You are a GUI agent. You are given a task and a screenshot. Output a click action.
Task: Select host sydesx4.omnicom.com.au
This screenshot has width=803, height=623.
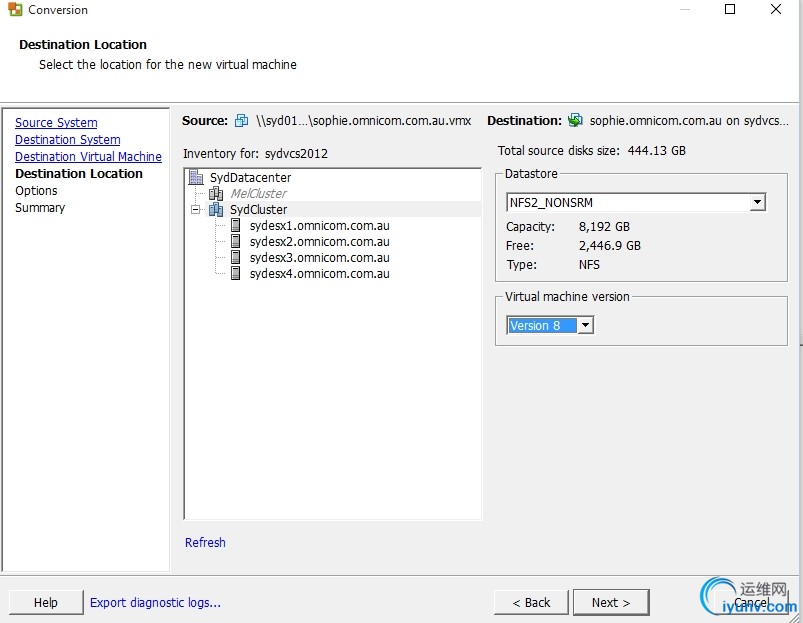320,273
